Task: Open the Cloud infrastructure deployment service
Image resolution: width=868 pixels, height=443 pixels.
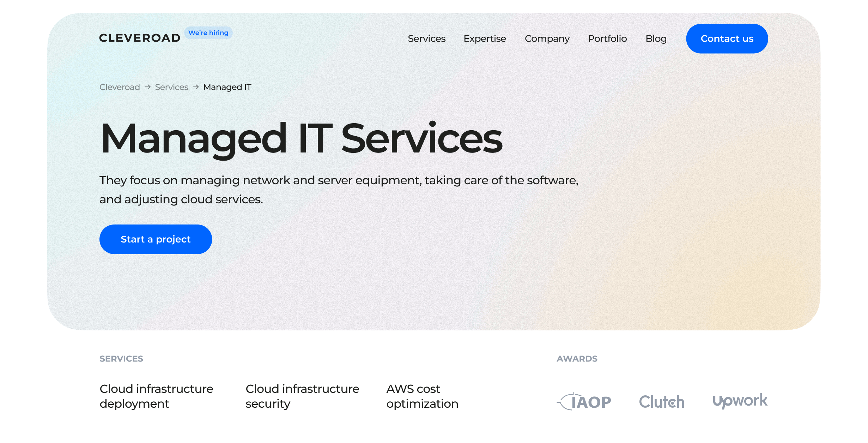Action: 156,396
